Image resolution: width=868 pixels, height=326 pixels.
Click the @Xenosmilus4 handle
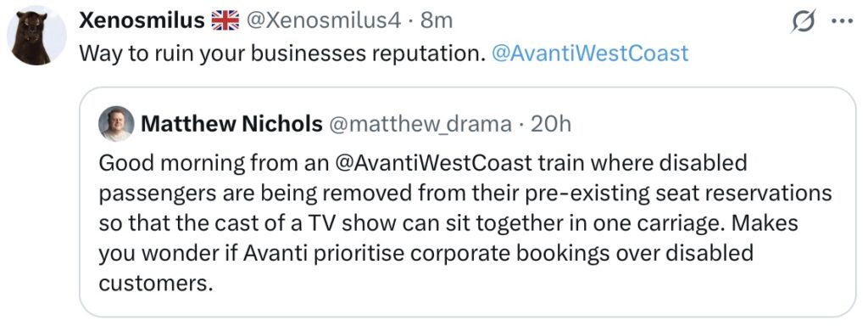click(323, 20)
